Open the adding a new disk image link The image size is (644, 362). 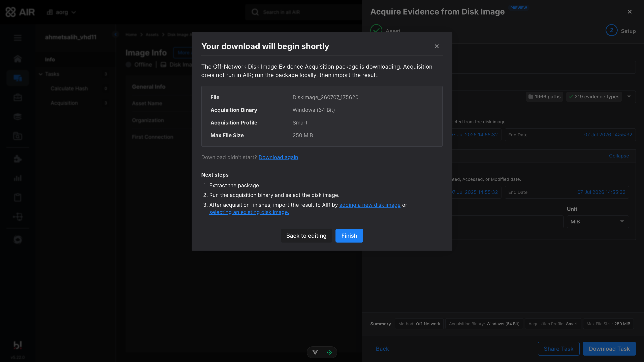coord(369,205)
